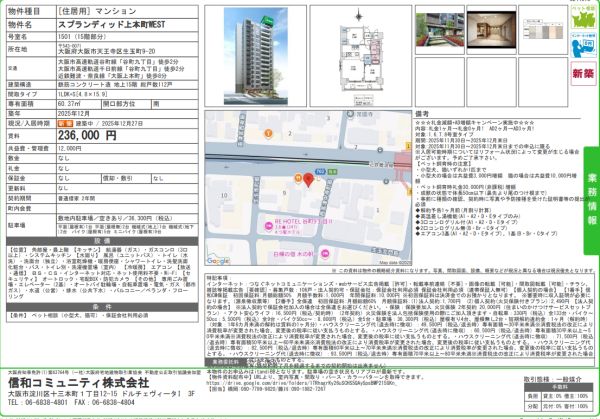This screenshot has height=419, width=600.
Task: Click the red location pin on map
Action: (308, 180)
